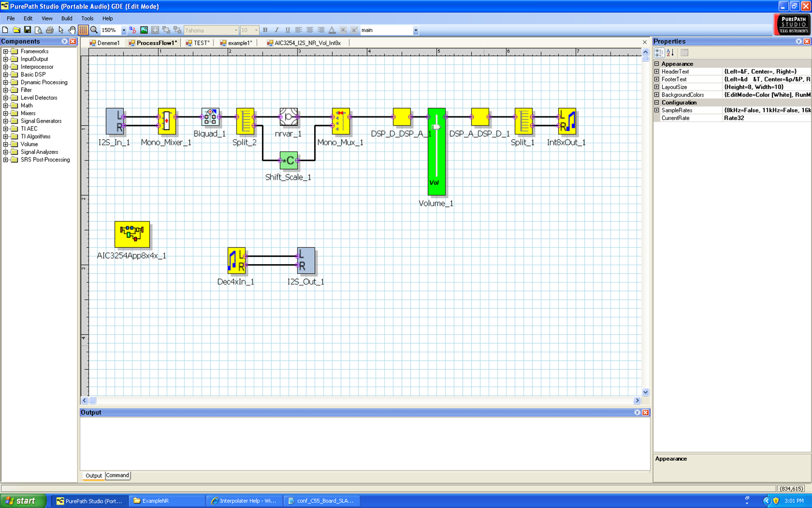Select the I2S_In_1 block on canvas
812x508 pixels.
click(x=115, y=121)
